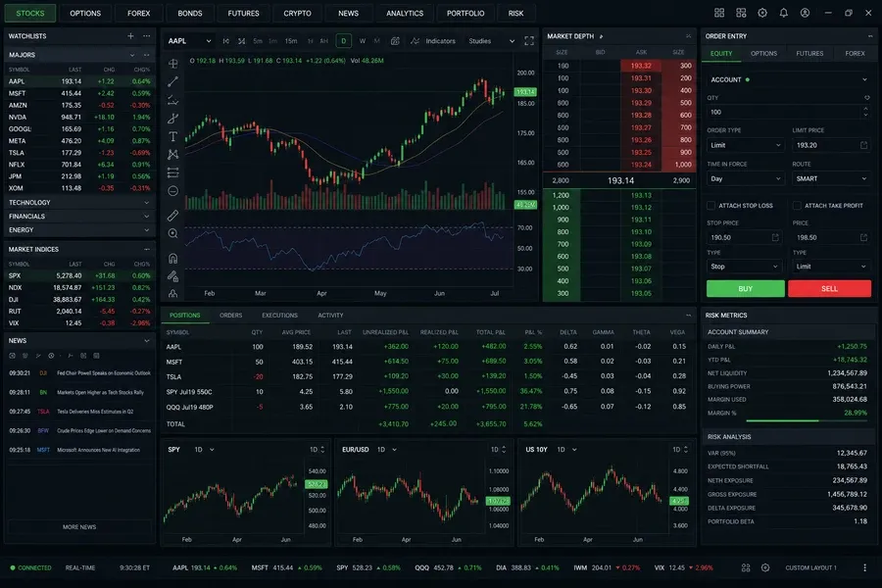
Task: Open settings gear in top bar
Action: [762, 13]
